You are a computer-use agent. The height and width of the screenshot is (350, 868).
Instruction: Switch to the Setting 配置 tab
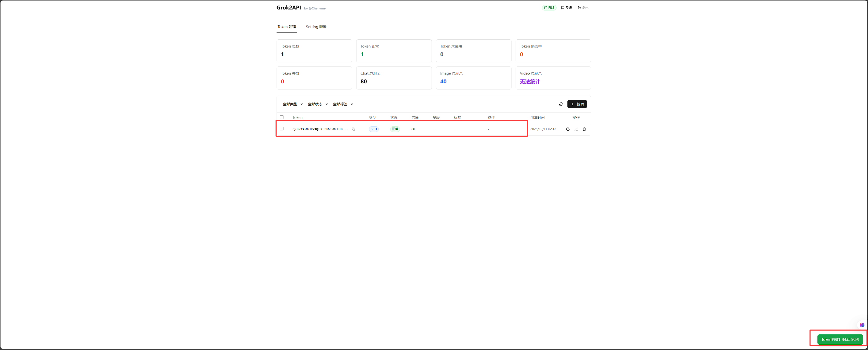[316, 27]
